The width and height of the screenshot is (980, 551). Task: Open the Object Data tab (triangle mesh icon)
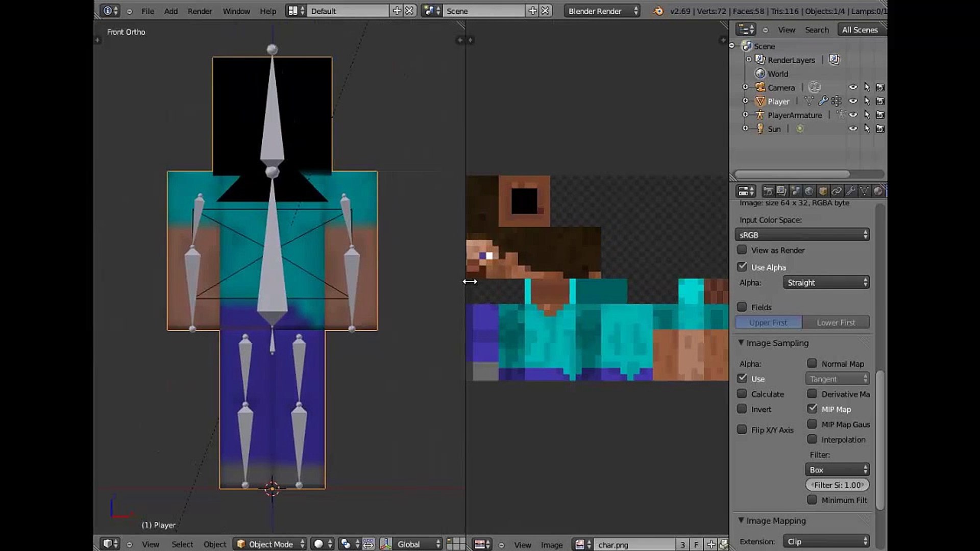click(864, 191)
